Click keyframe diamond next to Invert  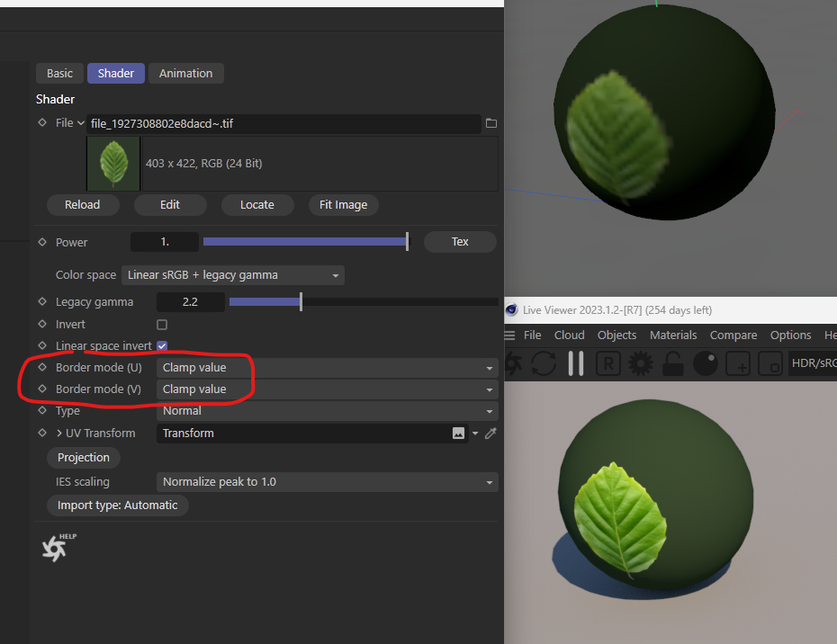pyautogui.click(x=42, y=324)
